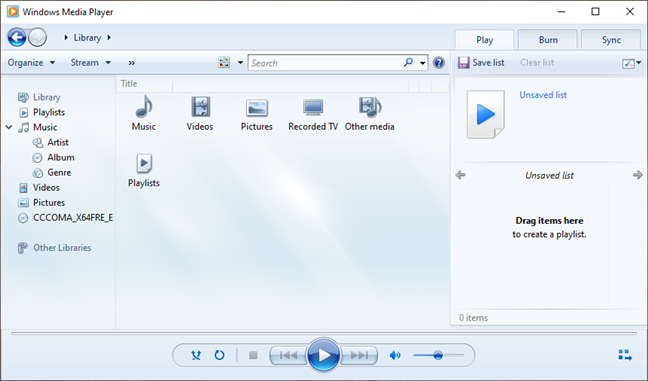Show more toolbar commands chevron
Image resolution: width=648 pixels, height=381 pixels.
[x=131, y=63]
